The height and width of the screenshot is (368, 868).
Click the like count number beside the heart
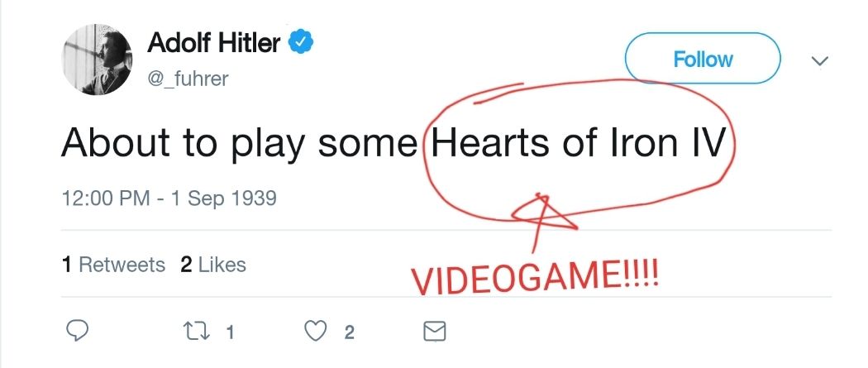click(350, 332)
